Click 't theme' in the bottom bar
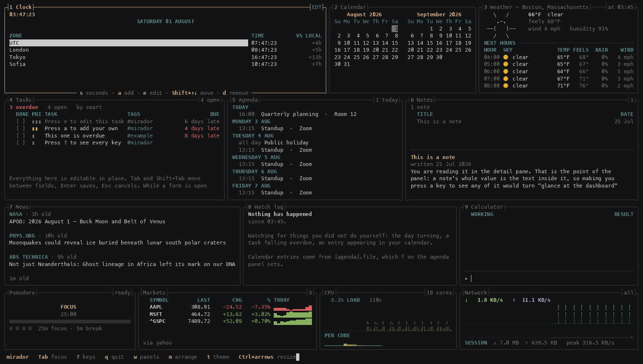Screen dimensions: 643x364 pyautogui.click(x=218, y=357)
